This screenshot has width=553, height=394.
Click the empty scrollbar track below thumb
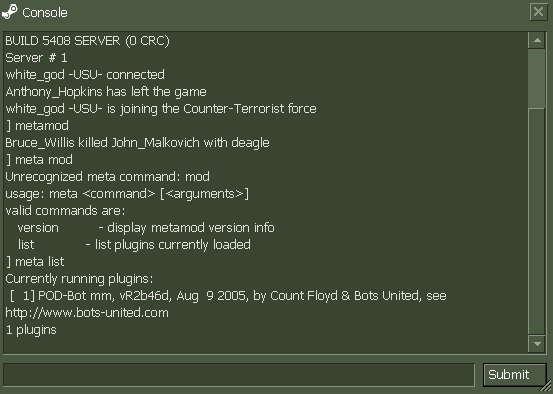pos(537,222)
